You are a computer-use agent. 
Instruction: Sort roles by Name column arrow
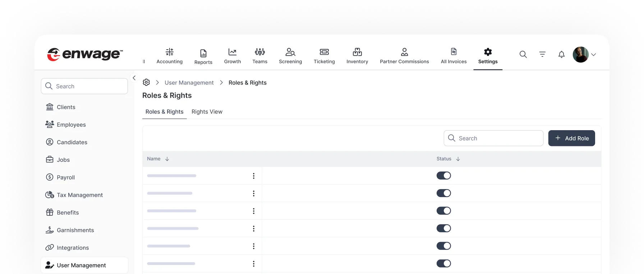pos(167,159)
